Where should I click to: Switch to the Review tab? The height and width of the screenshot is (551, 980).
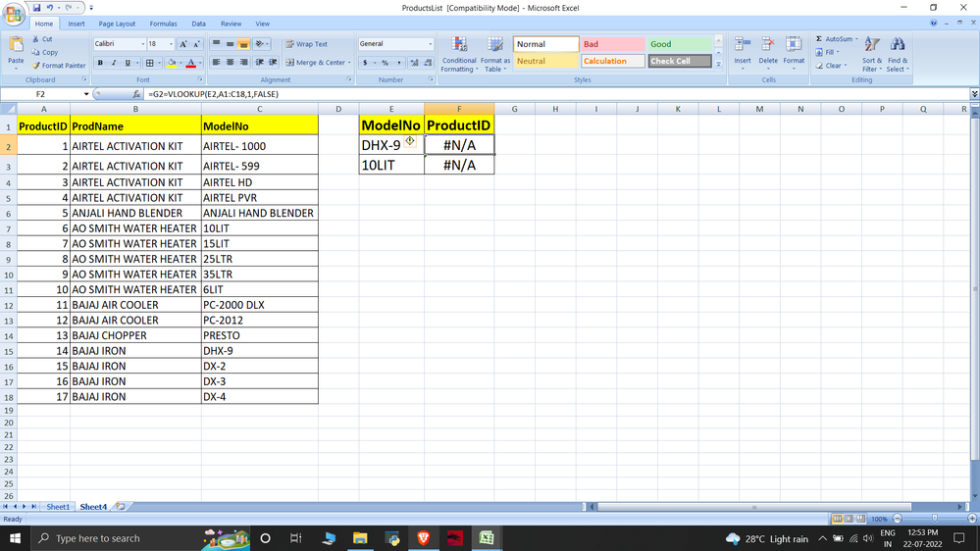(x=231, y=24)
